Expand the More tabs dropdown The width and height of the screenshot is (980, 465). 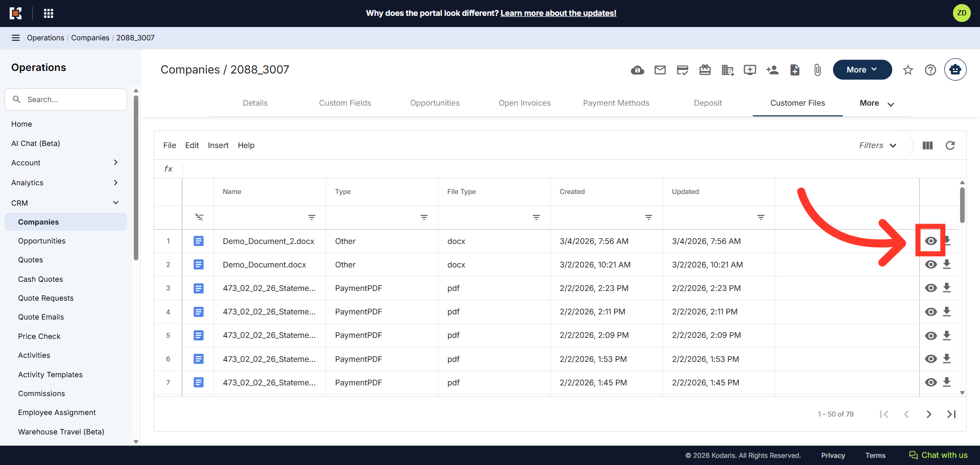click(x=876, y=104)
